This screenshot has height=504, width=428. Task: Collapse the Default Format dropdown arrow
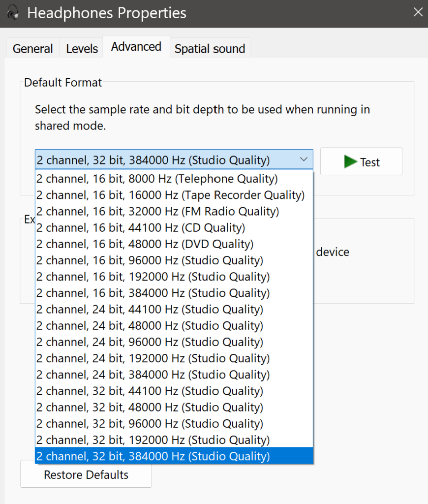(x=304, y=160)
